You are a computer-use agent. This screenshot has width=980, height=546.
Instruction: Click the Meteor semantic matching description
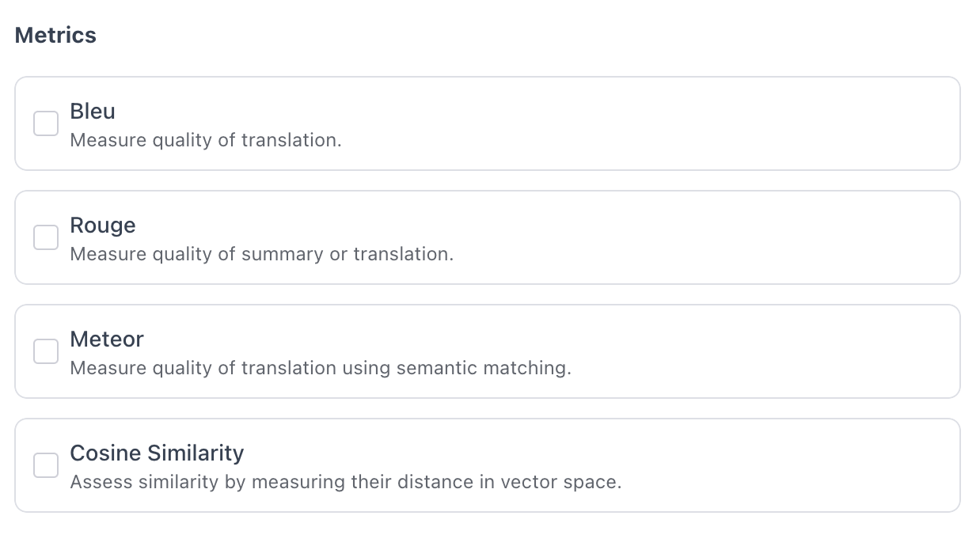tap(319, 367)
